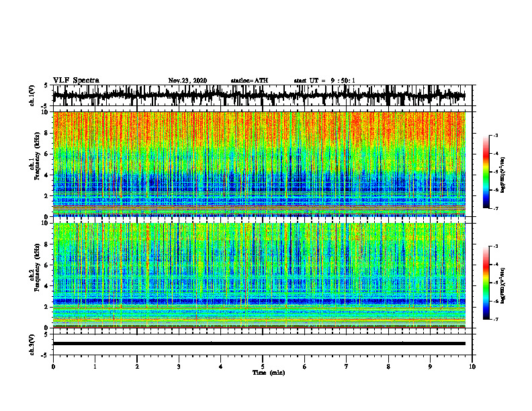Click the "ch.3(V)" waveform axis label
Image resolution: width=532 pixels, height=411 pixels.
tap(32, 345)
